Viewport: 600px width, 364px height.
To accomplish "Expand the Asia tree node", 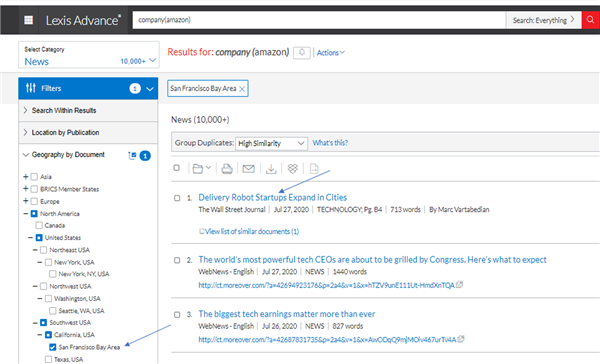I will [x=26, y=176].
